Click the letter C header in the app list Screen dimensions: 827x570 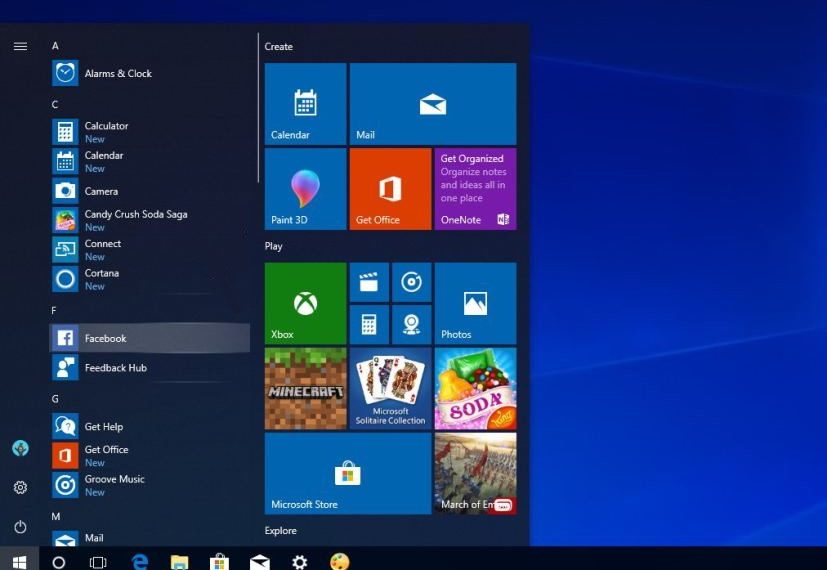click(x=55, y=104)
